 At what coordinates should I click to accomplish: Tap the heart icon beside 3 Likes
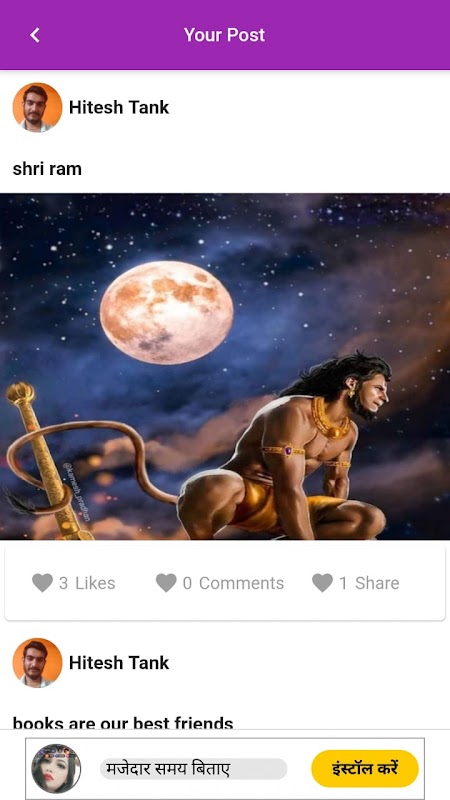click(42, 583)
